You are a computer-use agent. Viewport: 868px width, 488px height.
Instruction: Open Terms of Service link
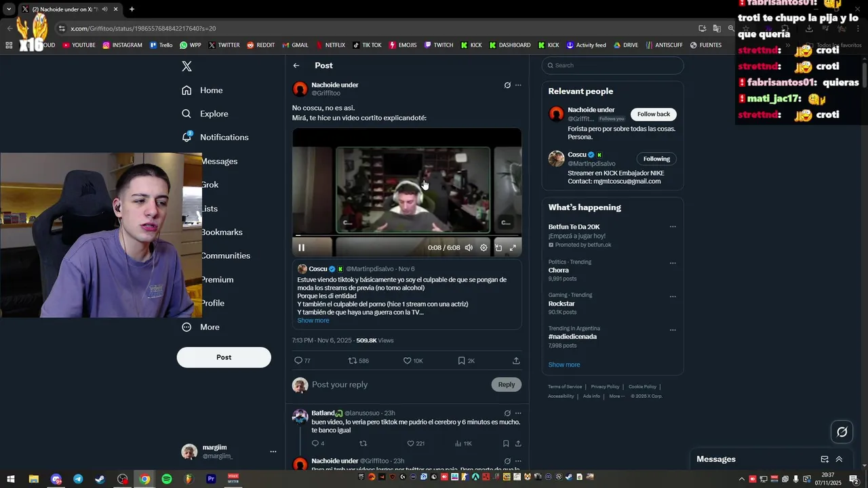tap(565, 386)
